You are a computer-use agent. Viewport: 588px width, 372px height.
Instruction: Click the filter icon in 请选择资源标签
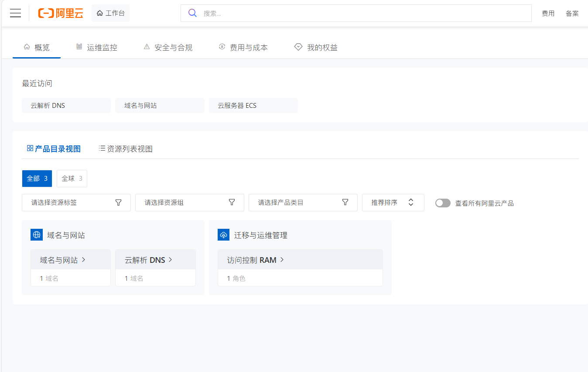click(x=118, y=203)
